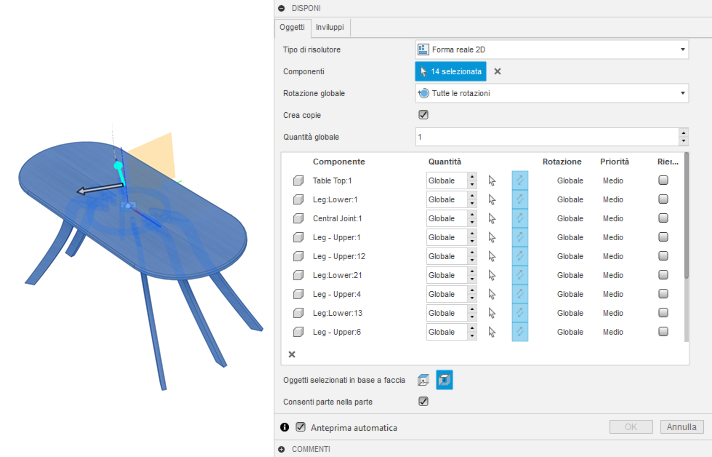Screen dimensions: 712x457
Task: Click the component list vertical scrollbar
Action: pyautogui.click(x=686, y=216)
